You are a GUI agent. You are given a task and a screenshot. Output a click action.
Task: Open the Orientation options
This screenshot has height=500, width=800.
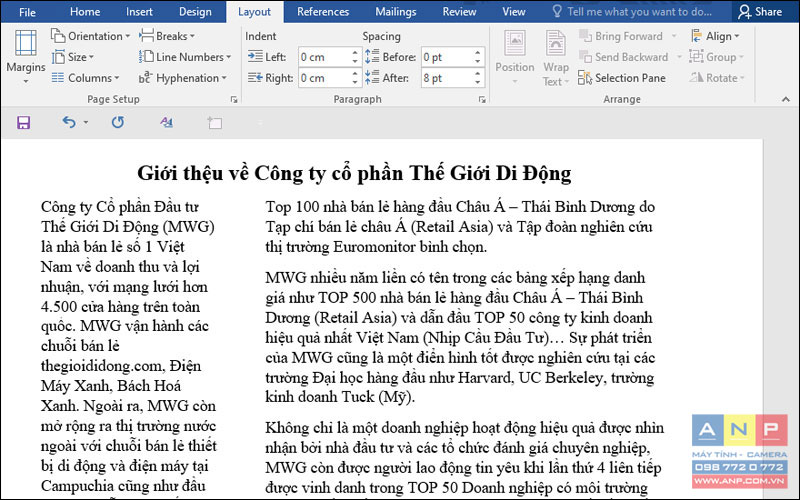pos(90,36)
